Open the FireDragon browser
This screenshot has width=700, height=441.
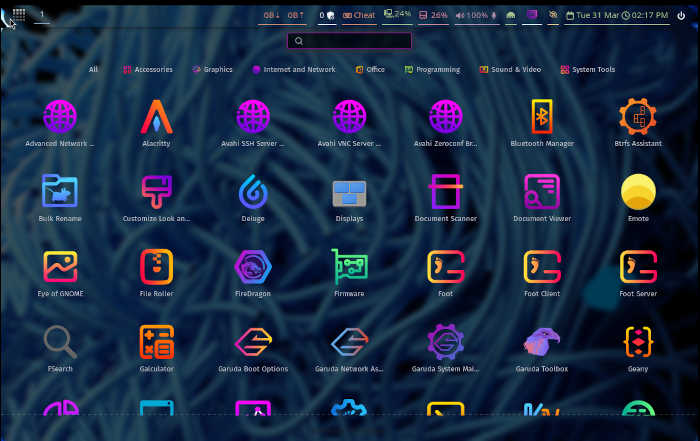[x=253, y=268]
